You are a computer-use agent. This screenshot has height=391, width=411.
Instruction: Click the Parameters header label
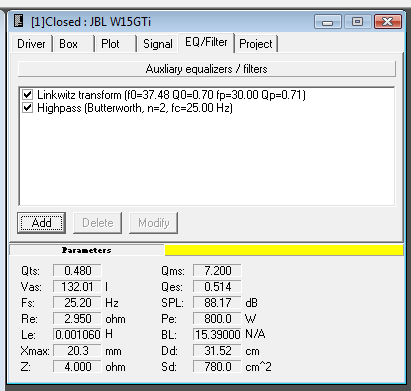[87, 250]
